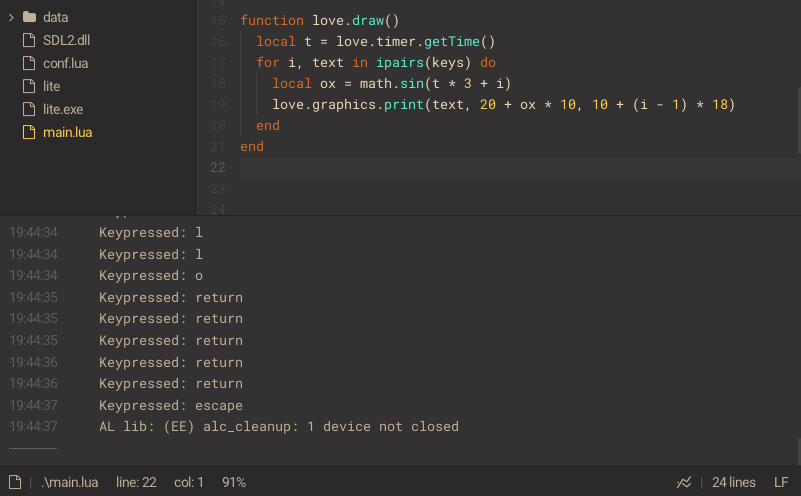This screenshot has width=801, height=496.
Task: Click the conf.lua file icon
Action: [29, 63]
